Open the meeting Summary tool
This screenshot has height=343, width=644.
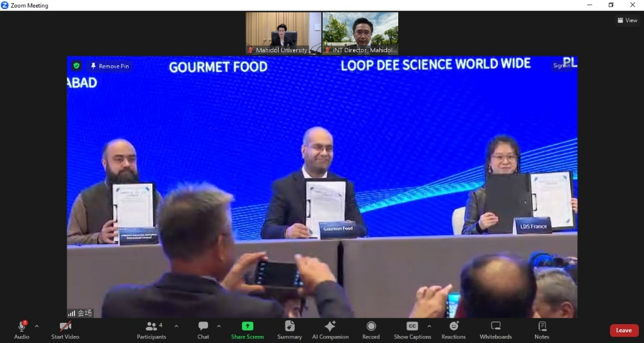pos(289,330)
